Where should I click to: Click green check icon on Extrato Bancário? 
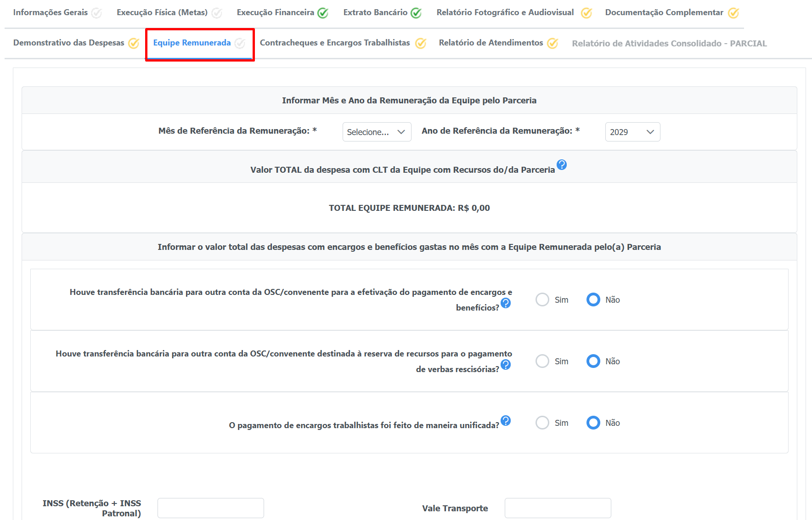click(416, 13)
